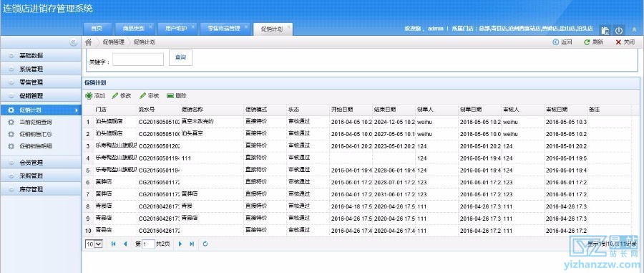Collapse the left sidebar with the double-arrow icon
Image resolution: width=644 pixels, height=273 pixels.
click(73, 42)
